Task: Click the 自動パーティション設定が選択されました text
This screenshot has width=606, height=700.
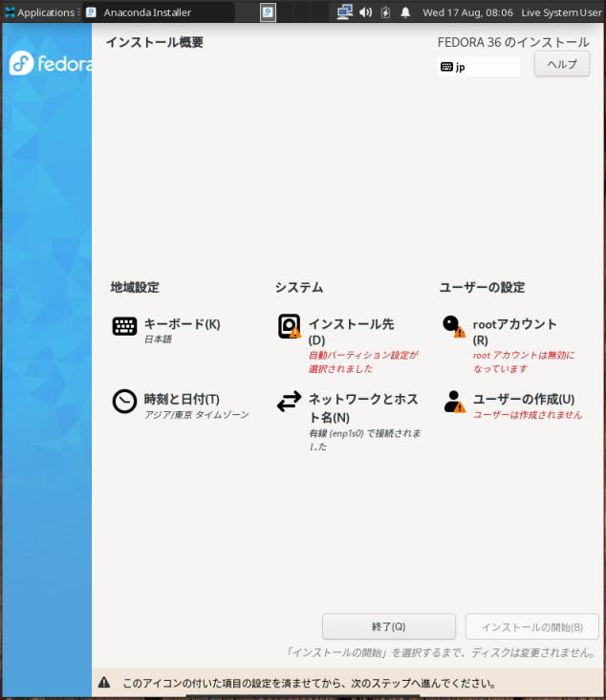Action: 363,361
